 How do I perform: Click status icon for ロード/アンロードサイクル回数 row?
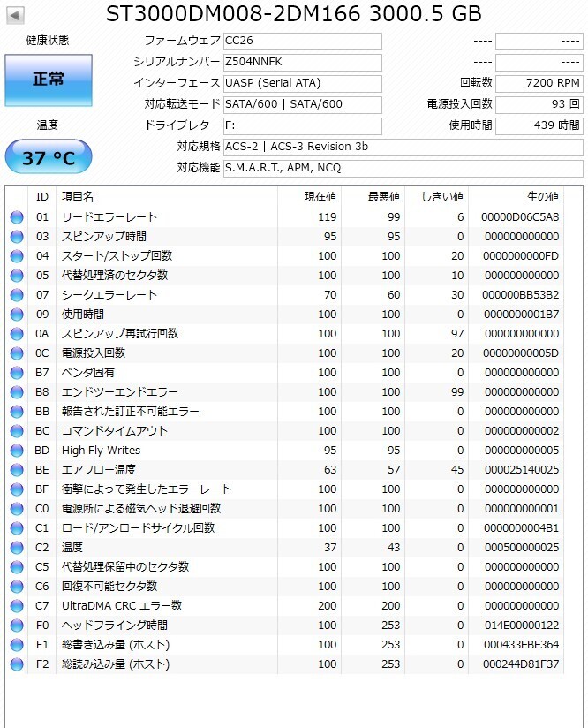[x=17, y=528]
